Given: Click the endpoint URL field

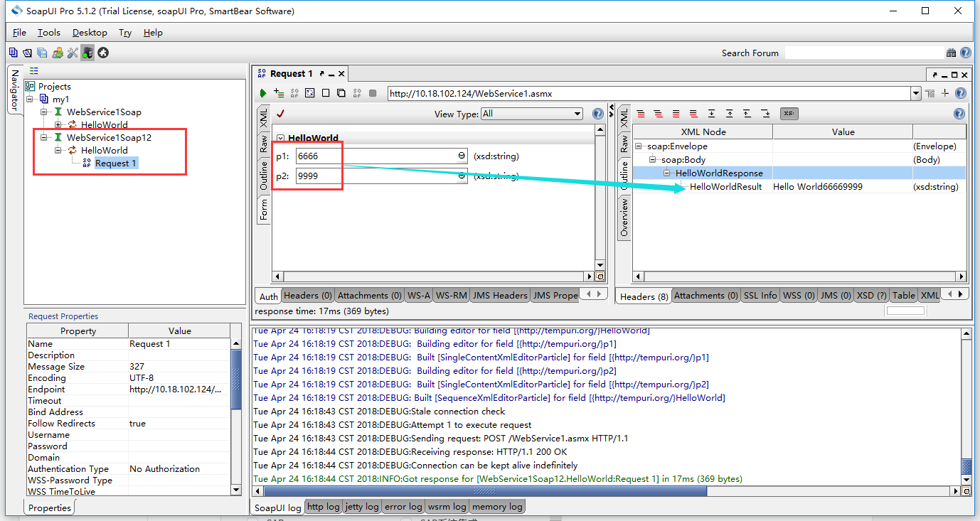Looking at the screenshot, I should [649, 93].
